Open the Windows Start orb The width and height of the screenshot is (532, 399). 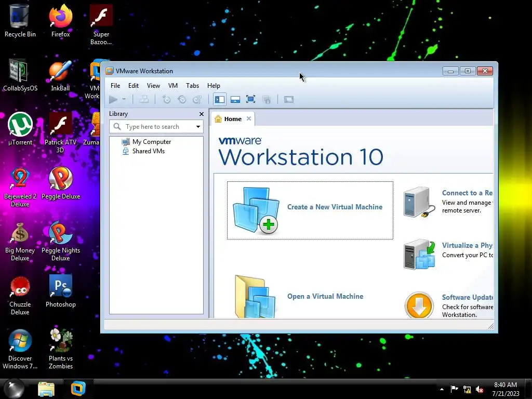coord(14,389)
